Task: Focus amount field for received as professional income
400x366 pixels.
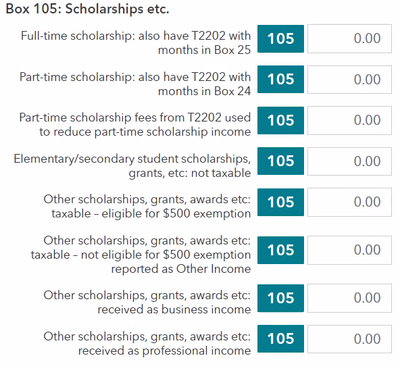Action: click(349, 339)
